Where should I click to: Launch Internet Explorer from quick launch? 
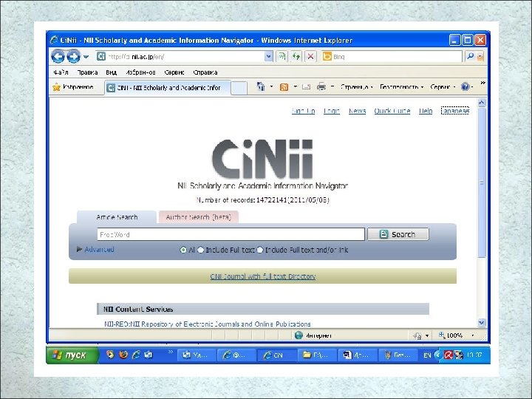(x=136, y=355)
